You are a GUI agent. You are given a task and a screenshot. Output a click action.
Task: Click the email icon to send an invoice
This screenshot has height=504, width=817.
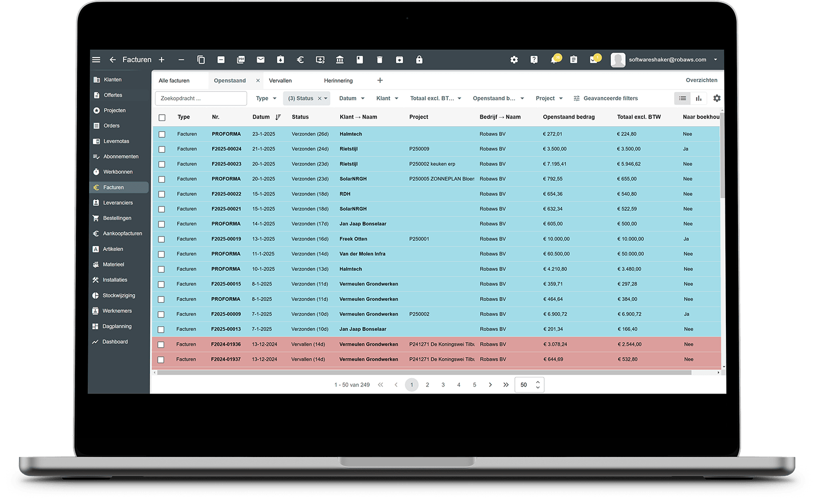coord(261,59)
